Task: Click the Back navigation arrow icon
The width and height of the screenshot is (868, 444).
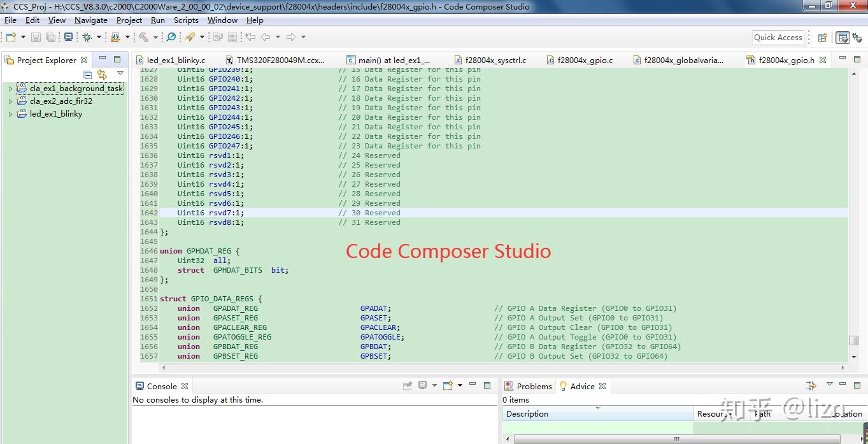Action: pos(266,37)
